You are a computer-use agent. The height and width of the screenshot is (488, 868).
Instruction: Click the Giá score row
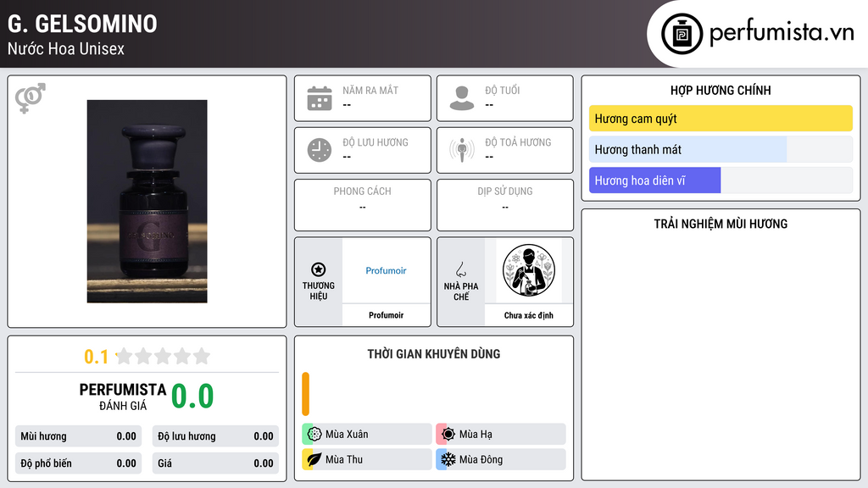coord(215,463)
